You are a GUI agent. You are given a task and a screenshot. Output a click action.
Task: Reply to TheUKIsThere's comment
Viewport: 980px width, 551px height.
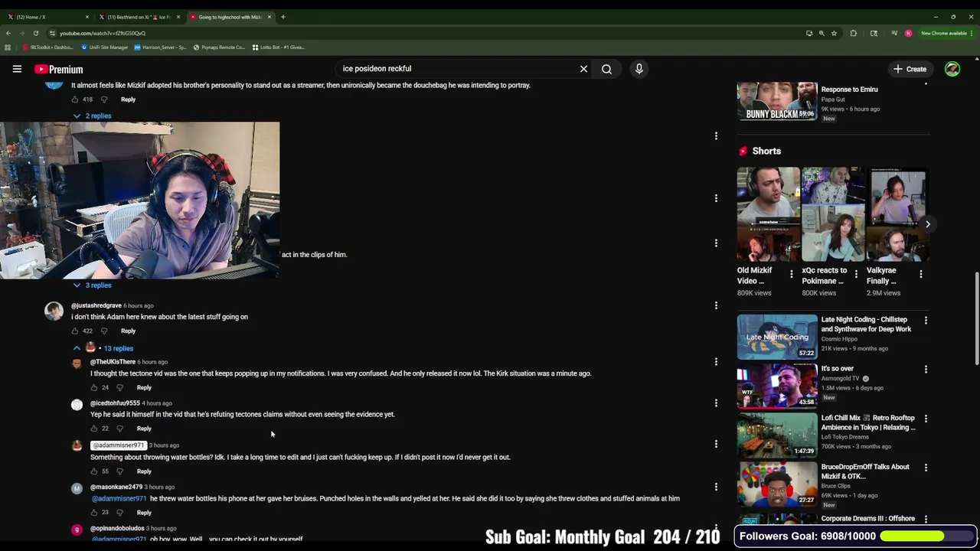point(144,388)
